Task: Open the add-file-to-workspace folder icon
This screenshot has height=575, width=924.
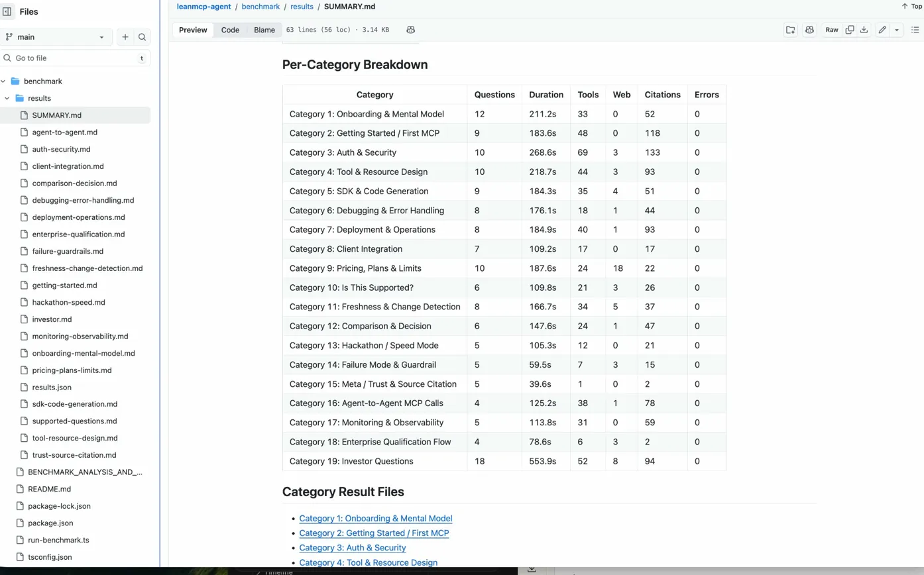Action: [x=790, y=30]
